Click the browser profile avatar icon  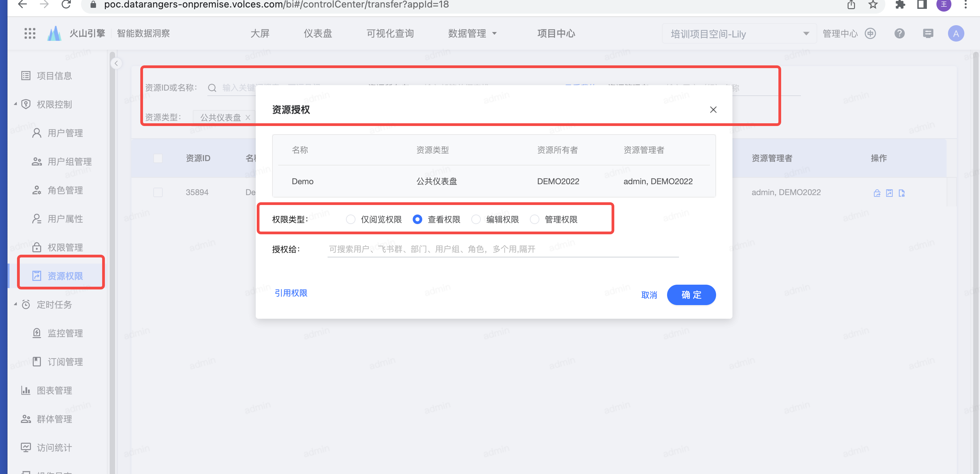pyautogui.click(x=944, y=4)
